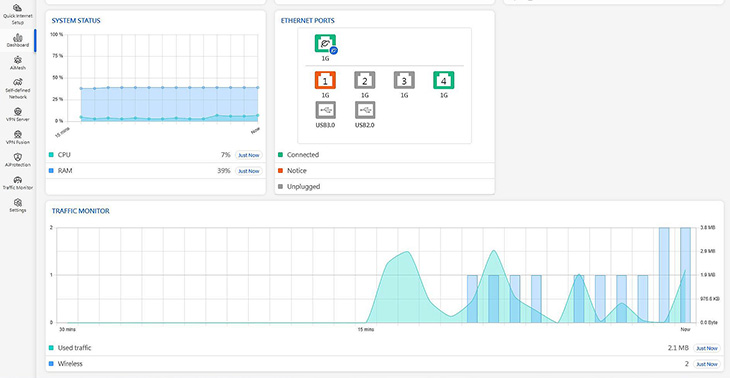Screen dimensions: 730x378
Task: Click the Used traffic legend label
Action: tap(74, 348)
